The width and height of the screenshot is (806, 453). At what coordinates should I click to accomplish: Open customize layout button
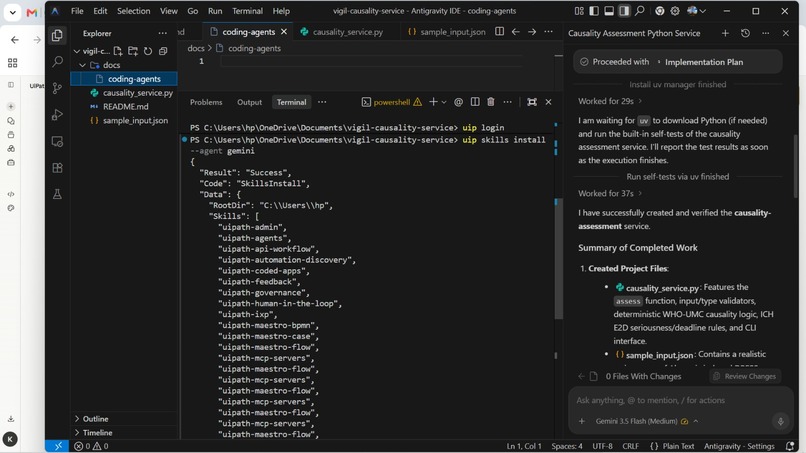point(579,11)
